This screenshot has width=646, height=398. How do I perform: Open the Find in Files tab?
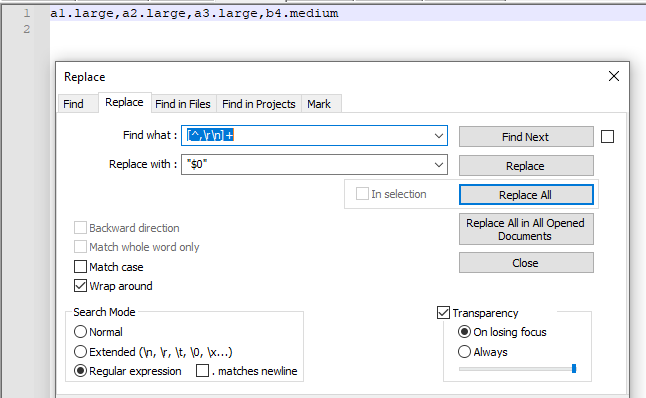click(x=183, y=104)
